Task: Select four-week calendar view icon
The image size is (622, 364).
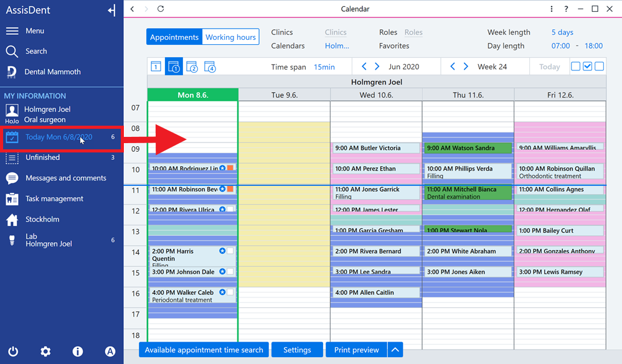Action: point(210,67)
